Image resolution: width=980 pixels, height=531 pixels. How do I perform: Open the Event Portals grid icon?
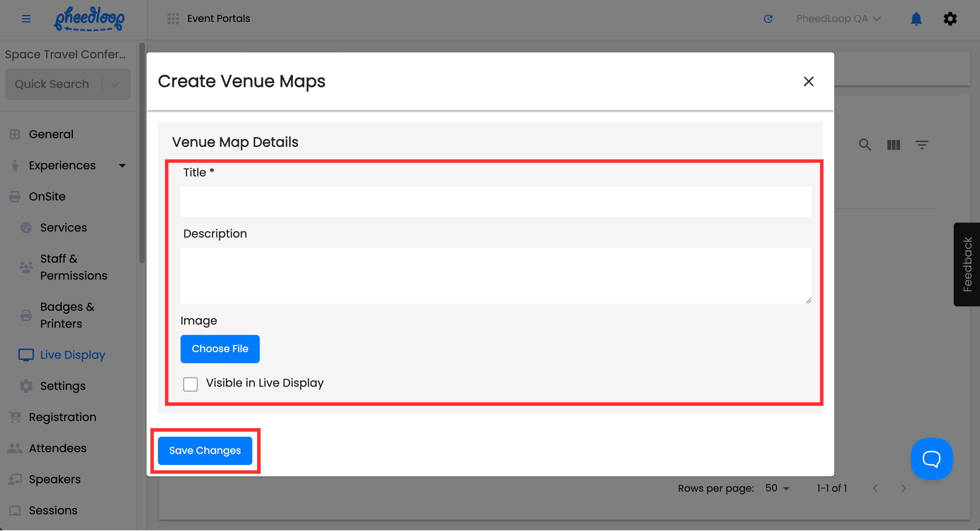point(173,18)
